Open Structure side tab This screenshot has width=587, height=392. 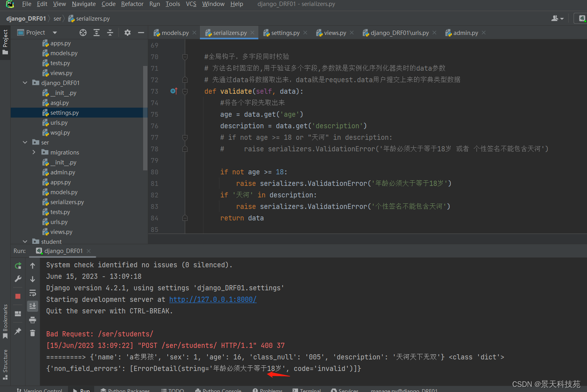tap(5, 365)
